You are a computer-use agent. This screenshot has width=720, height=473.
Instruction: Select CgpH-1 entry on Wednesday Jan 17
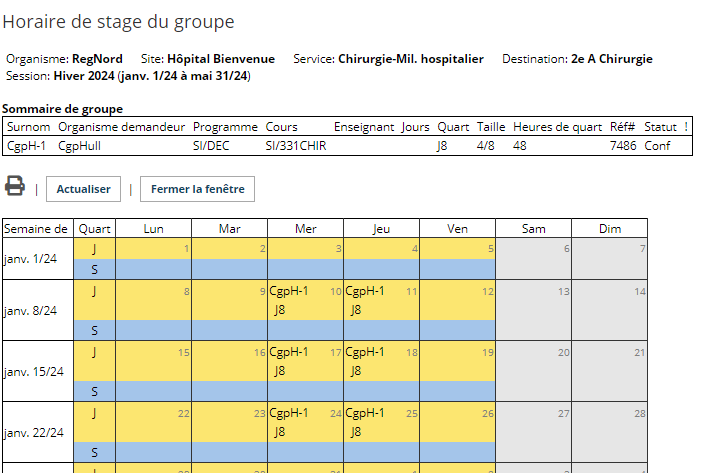coord(288,352)
